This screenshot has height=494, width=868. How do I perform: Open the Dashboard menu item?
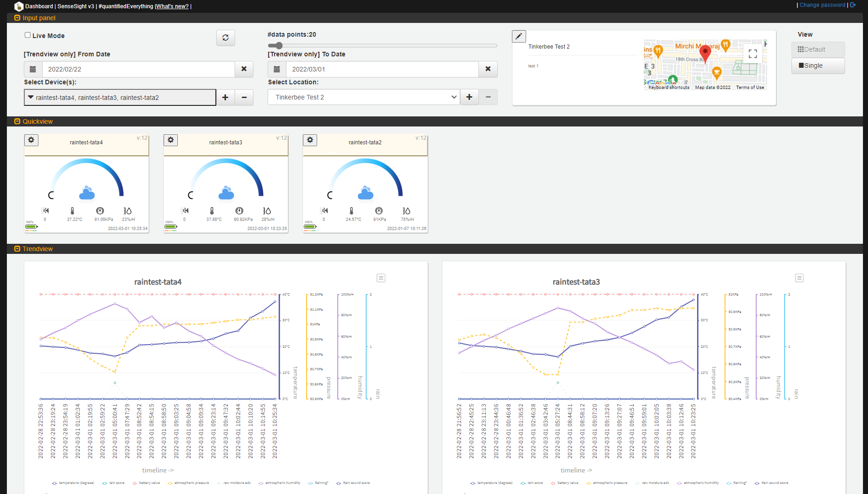point(39,6)
